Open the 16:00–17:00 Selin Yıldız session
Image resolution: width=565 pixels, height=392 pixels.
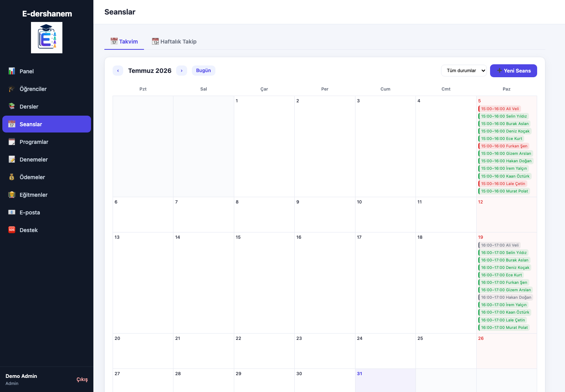click(x=503, y=253)
